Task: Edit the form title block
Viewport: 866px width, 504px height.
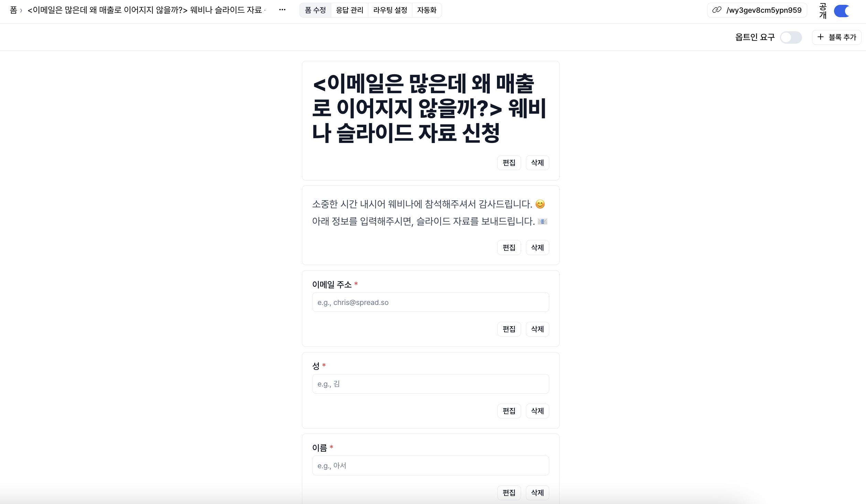Action: click(509, 163)
